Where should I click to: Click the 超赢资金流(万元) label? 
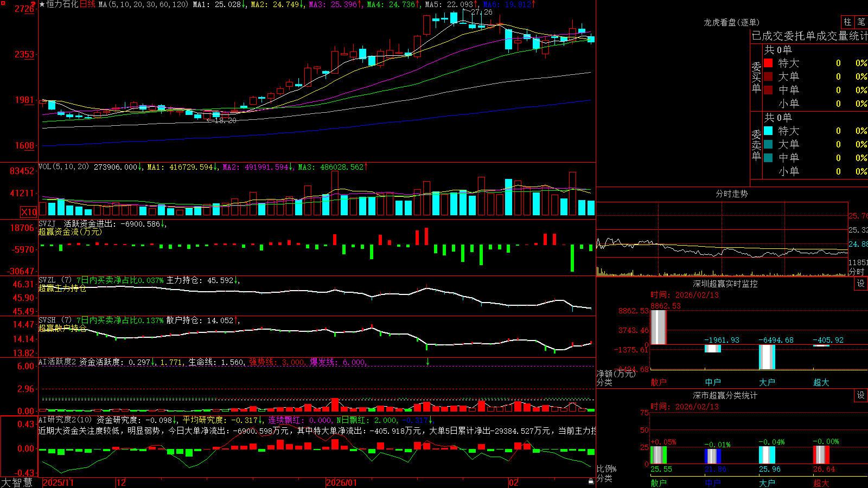point(70,232)
